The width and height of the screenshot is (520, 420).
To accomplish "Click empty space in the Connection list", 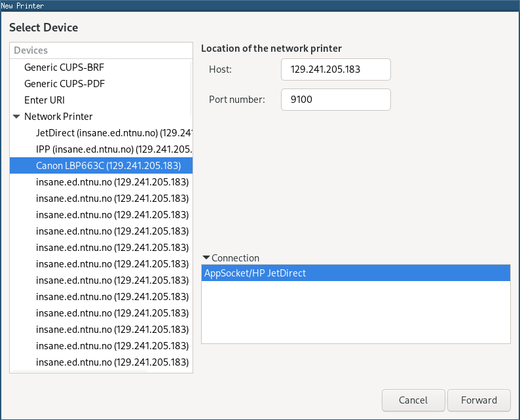I will pyautogui.click(x=355, y=315).
